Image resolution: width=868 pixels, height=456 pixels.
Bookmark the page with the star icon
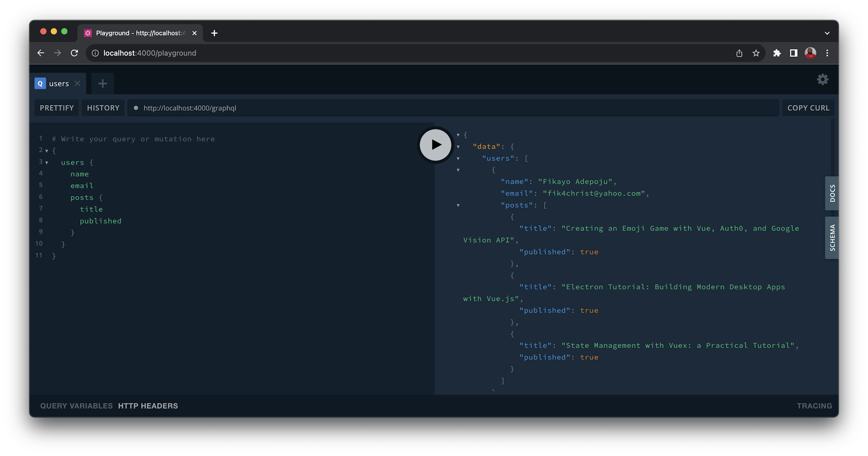[x=756, y=53]
